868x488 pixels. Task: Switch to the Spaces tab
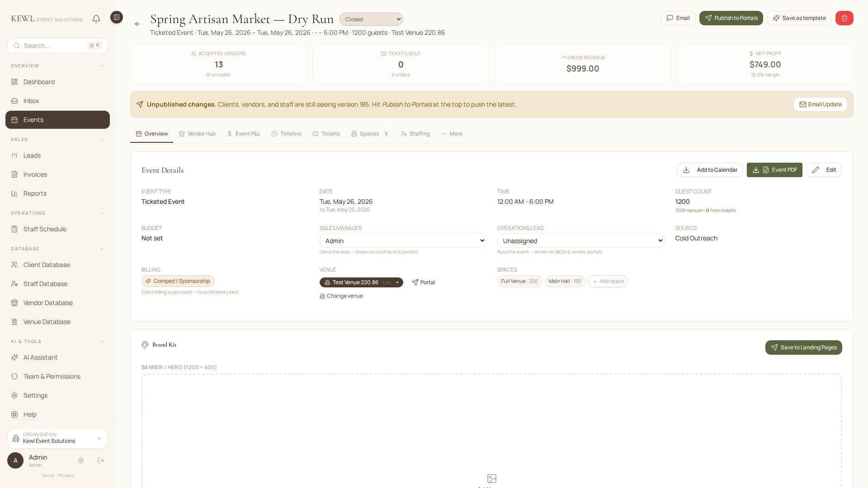click(x=370, y=134)
